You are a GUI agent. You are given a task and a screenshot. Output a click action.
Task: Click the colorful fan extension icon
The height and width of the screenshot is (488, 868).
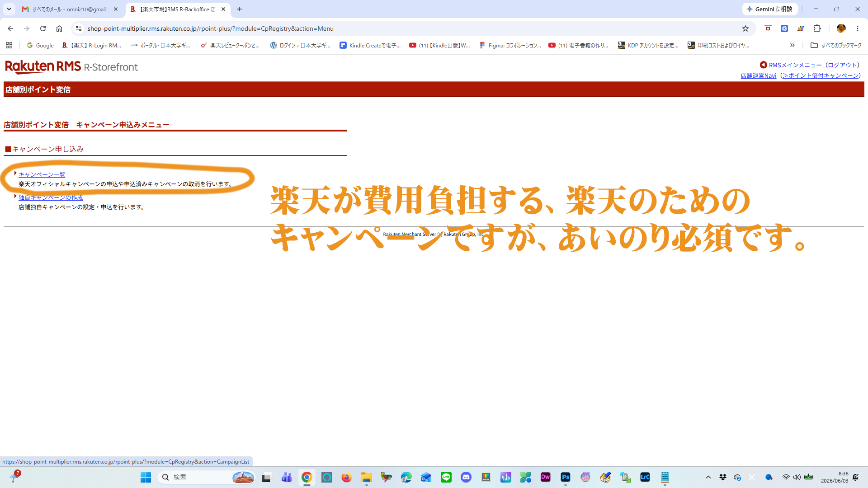point(801,28)
